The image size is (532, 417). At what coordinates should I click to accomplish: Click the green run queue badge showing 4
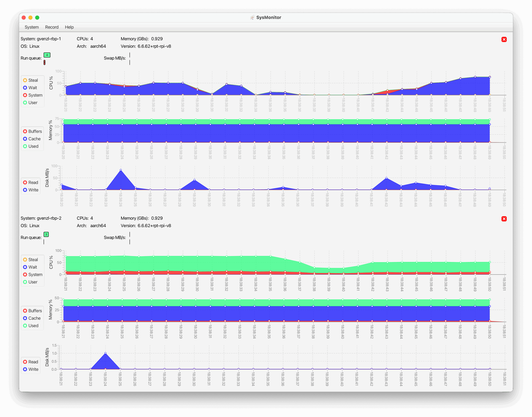coord(47,55)
